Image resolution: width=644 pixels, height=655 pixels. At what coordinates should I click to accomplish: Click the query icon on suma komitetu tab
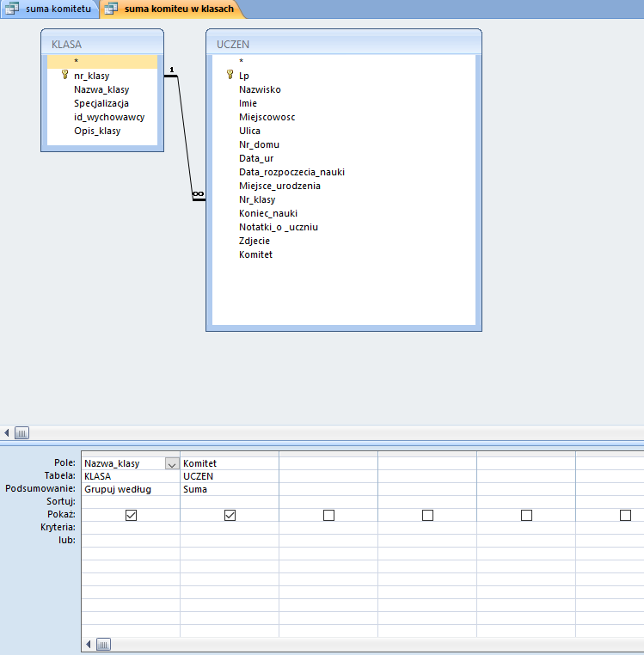(13, 9)
